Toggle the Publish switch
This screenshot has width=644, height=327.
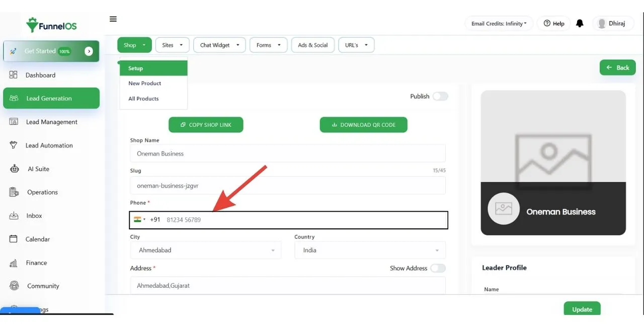tap(440, 97)
